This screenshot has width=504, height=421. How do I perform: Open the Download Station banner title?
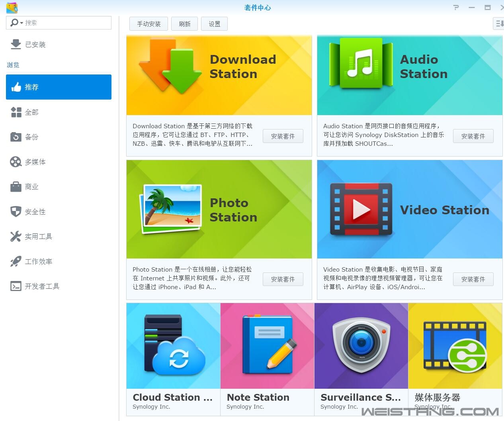tap(243, 67)
